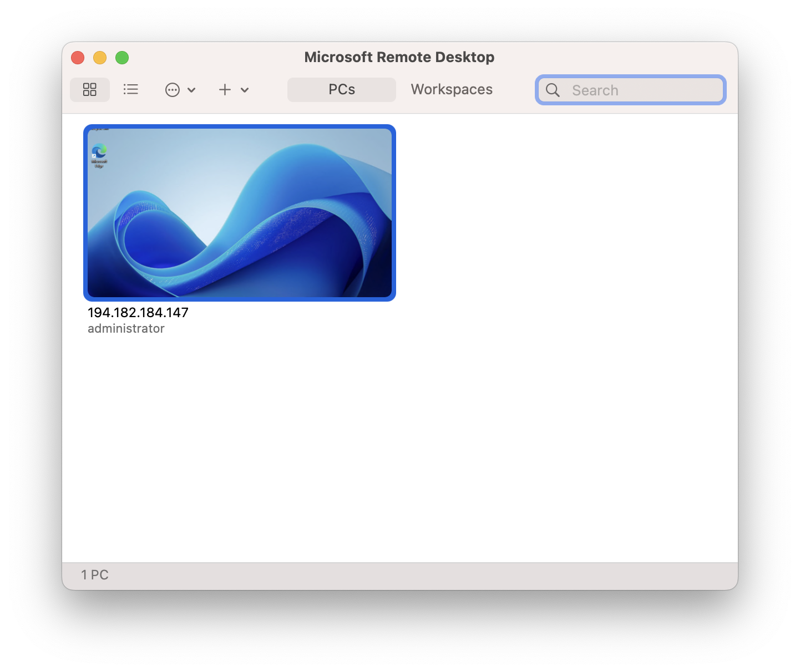Click the plus add icon
This screenshot has width=800, height=672.
[225, 90]
